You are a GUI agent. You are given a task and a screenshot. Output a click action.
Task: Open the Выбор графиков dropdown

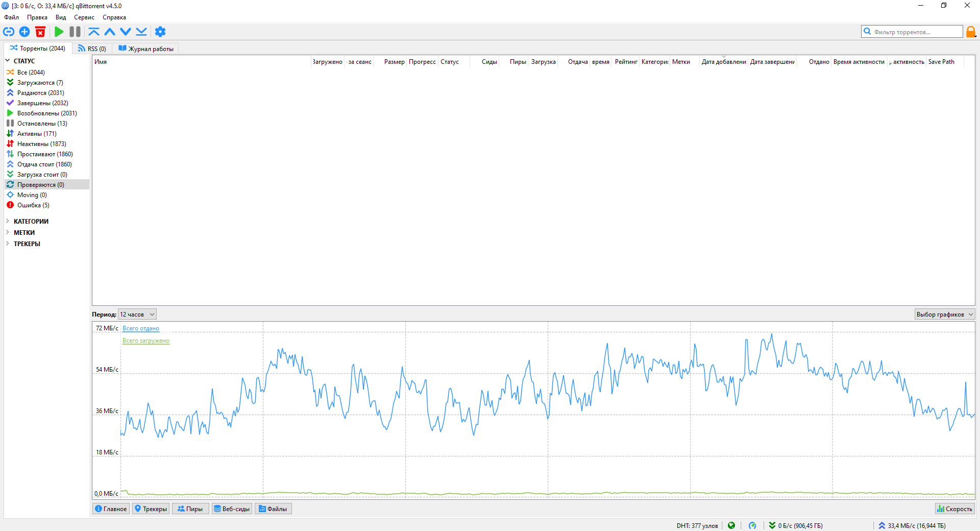944,315
